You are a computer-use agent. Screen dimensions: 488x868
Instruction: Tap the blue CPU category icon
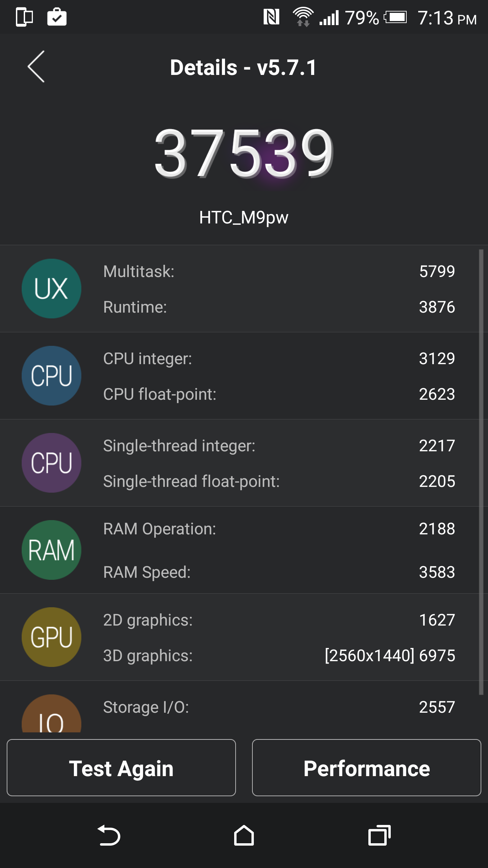pos(52,376)
